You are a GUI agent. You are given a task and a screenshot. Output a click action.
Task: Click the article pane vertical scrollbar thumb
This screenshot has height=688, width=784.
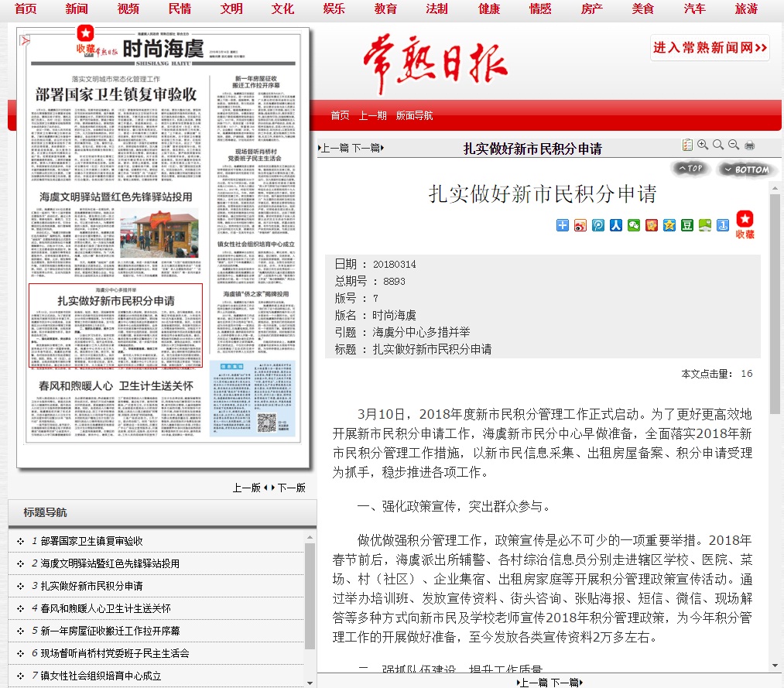coord(775,303)
